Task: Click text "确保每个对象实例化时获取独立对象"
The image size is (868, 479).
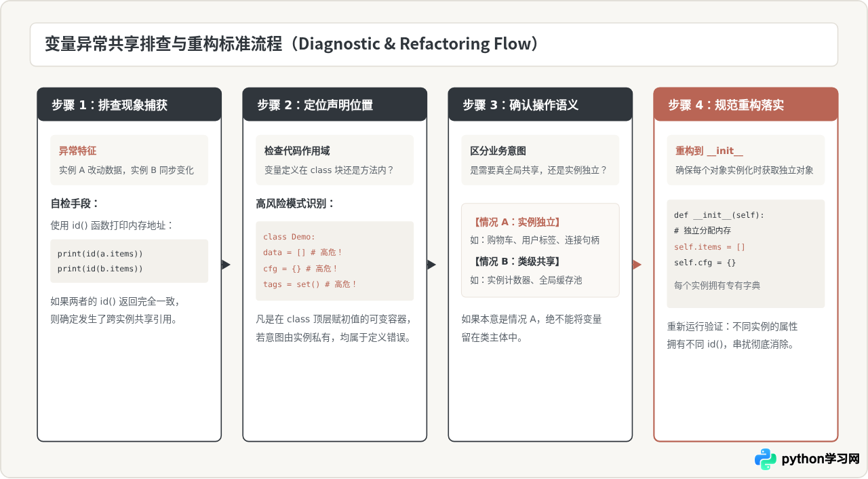Action: coord(744,170)
